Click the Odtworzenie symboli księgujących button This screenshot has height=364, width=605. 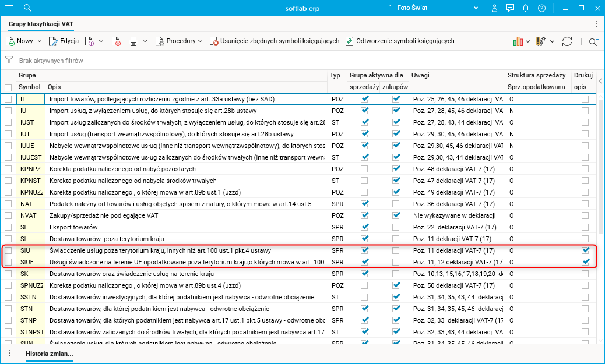point(400,41)
